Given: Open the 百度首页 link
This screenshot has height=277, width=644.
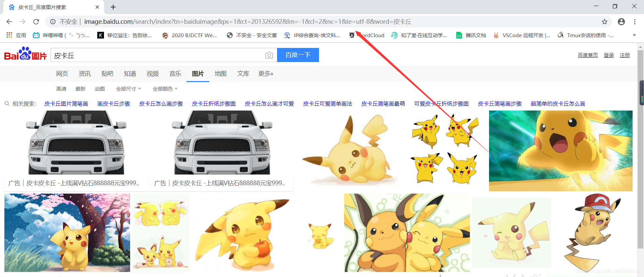Looking at the screenshot, I should (x=588, y=55).
